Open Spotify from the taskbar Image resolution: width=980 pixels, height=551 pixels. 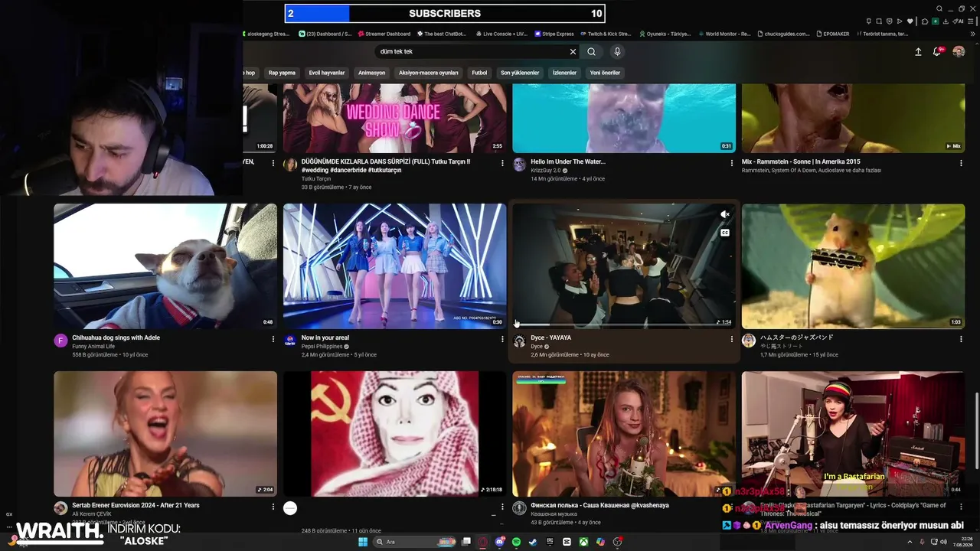click(x=517, y=542)
